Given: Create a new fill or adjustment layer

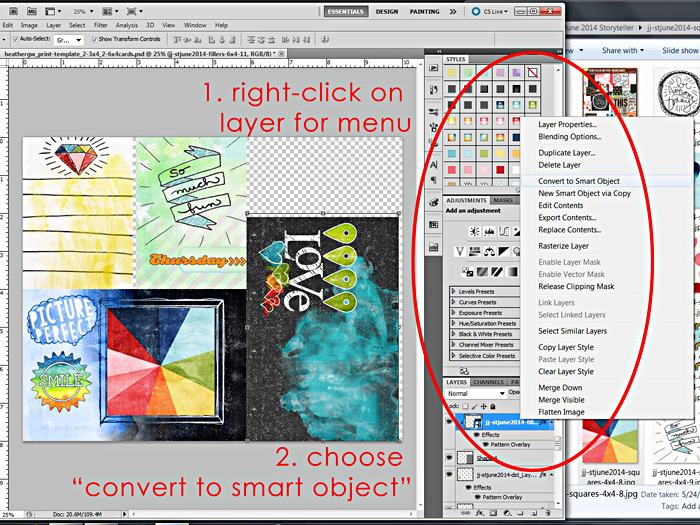Looking at the screenshot, I should [508, 513].
